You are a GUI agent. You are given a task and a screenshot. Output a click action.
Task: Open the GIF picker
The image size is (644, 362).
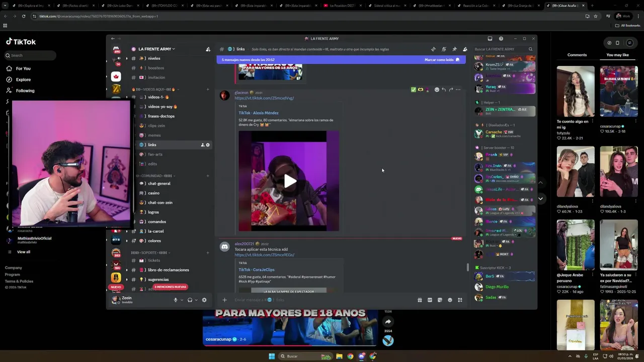click(x=430, y=300)
